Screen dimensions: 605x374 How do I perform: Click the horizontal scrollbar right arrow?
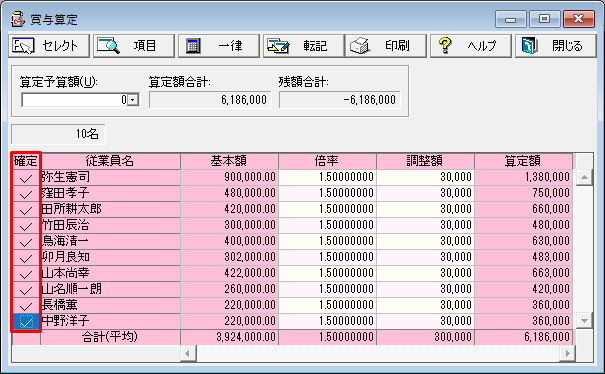click(x=567, y=353)
